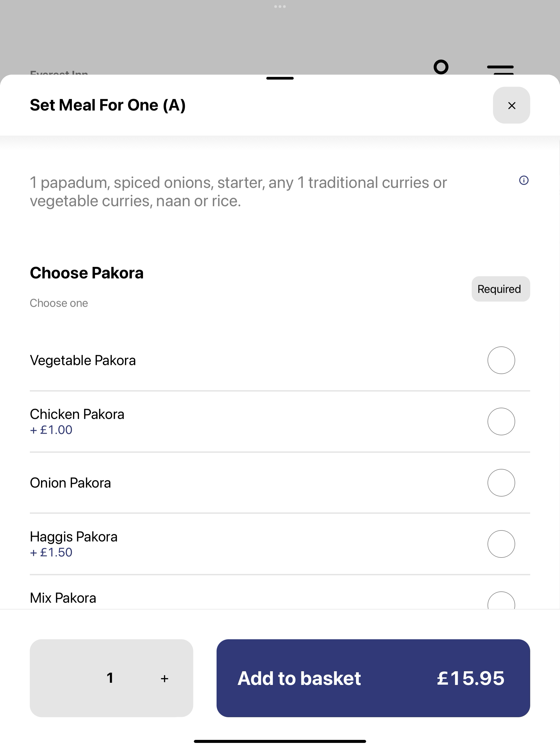Click the Chicken Pakora label text
The height and width of the screenshot is (747, 560).
[77, 414]
